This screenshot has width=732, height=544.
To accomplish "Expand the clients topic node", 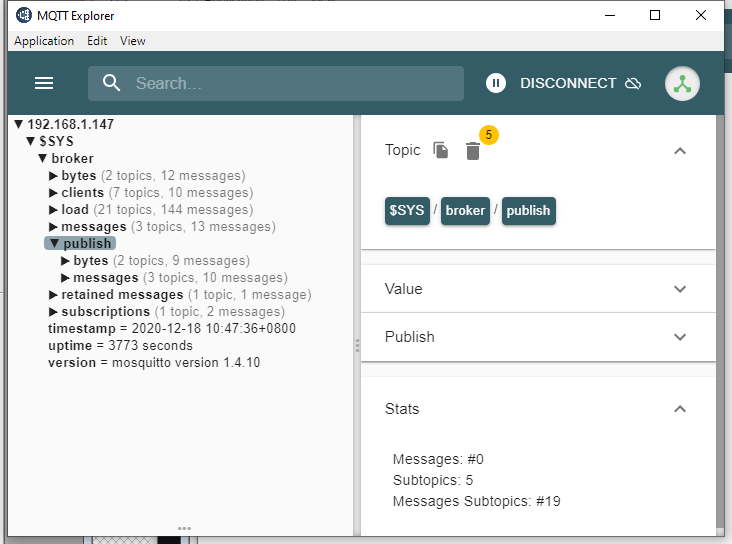I will click(x=54, y=193).
